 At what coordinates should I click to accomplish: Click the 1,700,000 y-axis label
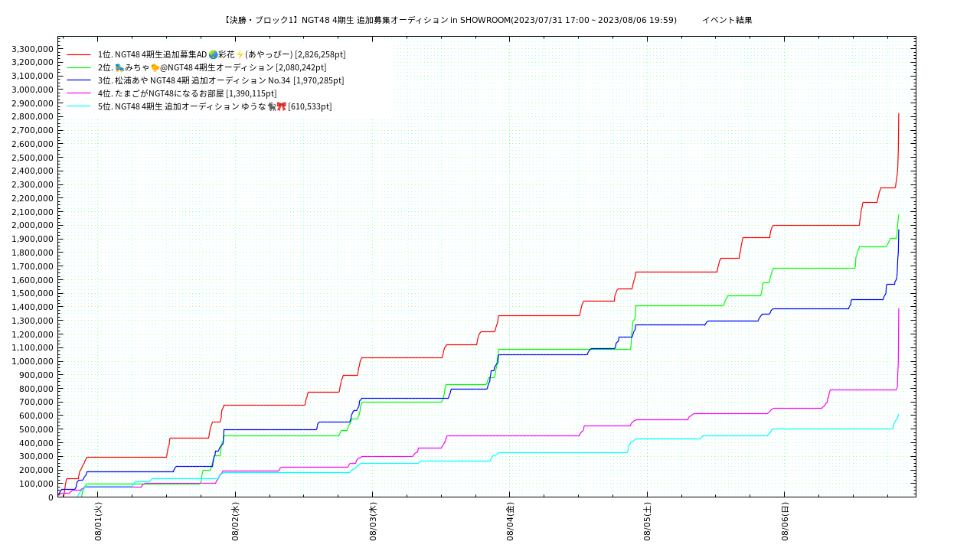pos(32,266)
